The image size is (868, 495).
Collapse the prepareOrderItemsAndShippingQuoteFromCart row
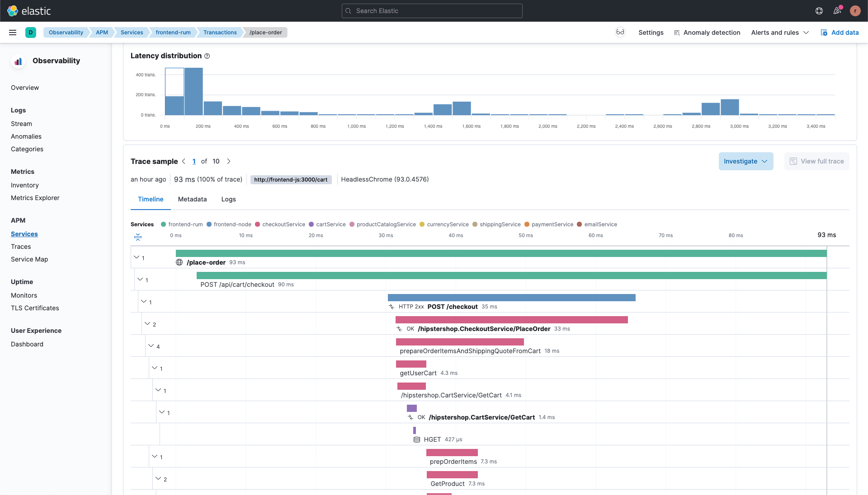pyautogui.click(x=151, y=346)
